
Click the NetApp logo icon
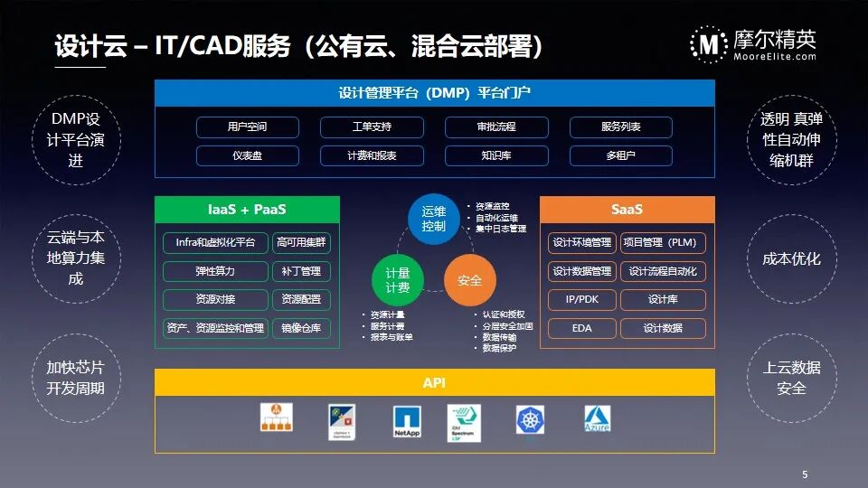point(407,422)
